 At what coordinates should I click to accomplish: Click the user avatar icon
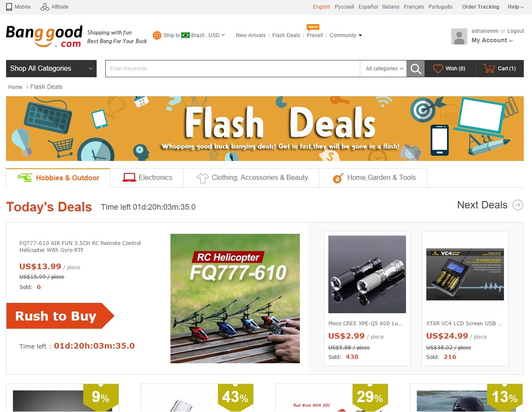click(x=459, y=36)
